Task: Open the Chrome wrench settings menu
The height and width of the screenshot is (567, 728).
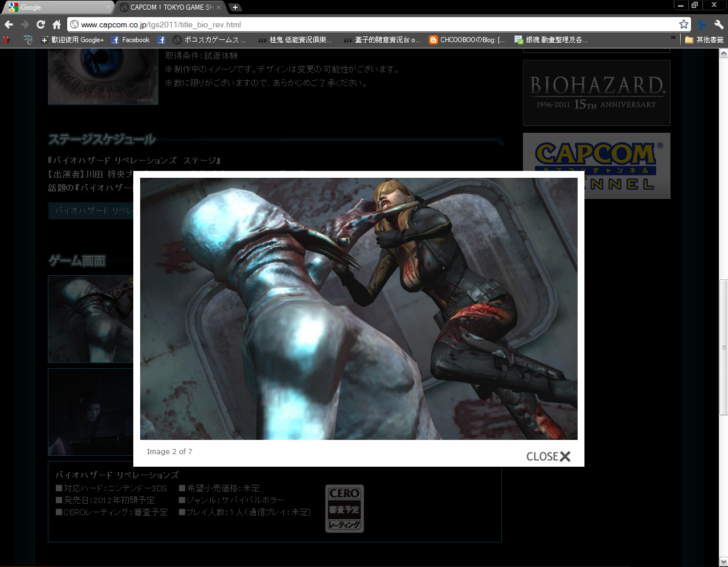Action: tap(718, 25)
